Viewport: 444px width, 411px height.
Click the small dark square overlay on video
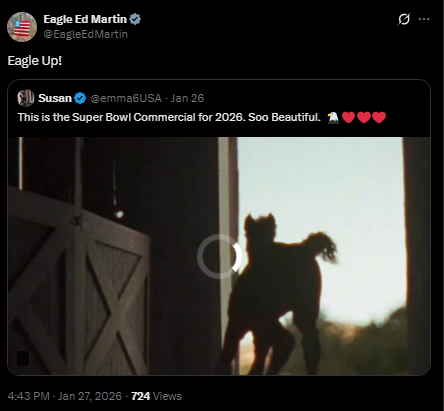(23, 358)
